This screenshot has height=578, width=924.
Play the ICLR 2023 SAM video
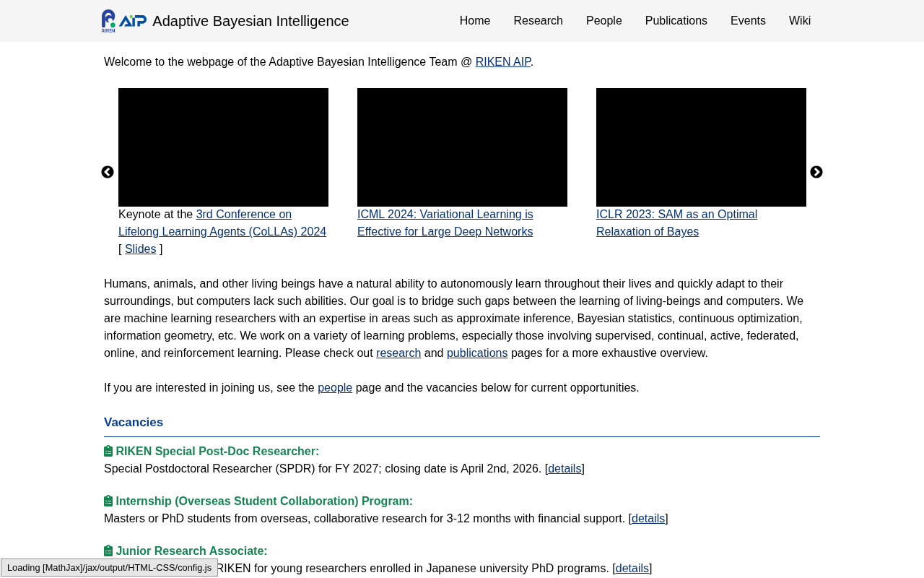click(701, 147)
